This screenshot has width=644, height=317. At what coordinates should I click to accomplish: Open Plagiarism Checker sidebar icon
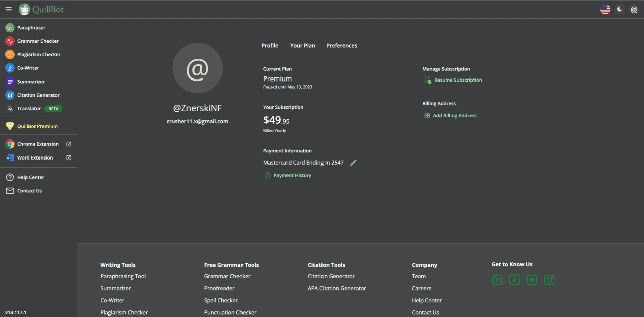click(x=10, y=54)
